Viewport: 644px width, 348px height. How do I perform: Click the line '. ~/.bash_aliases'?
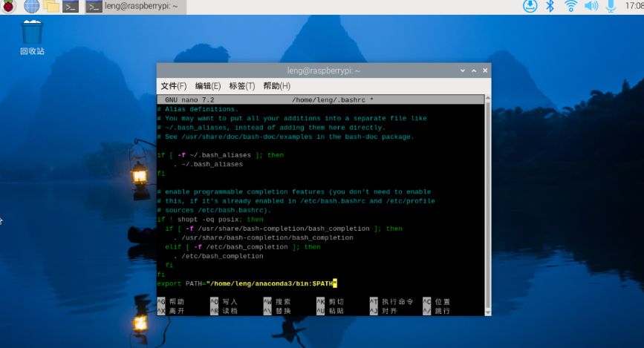(x=208, y=164)
